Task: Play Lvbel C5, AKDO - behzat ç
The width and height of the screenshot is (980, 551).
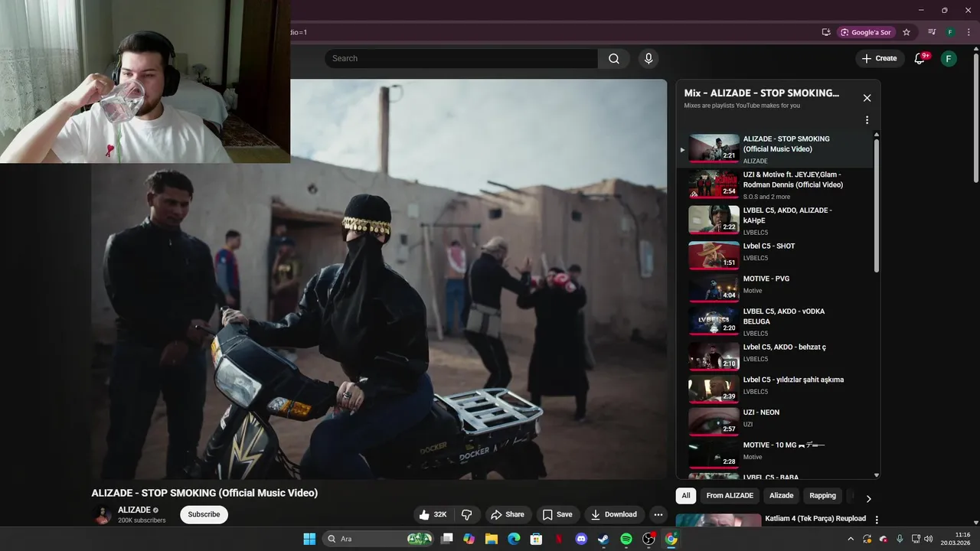Action: pos(775,356)
